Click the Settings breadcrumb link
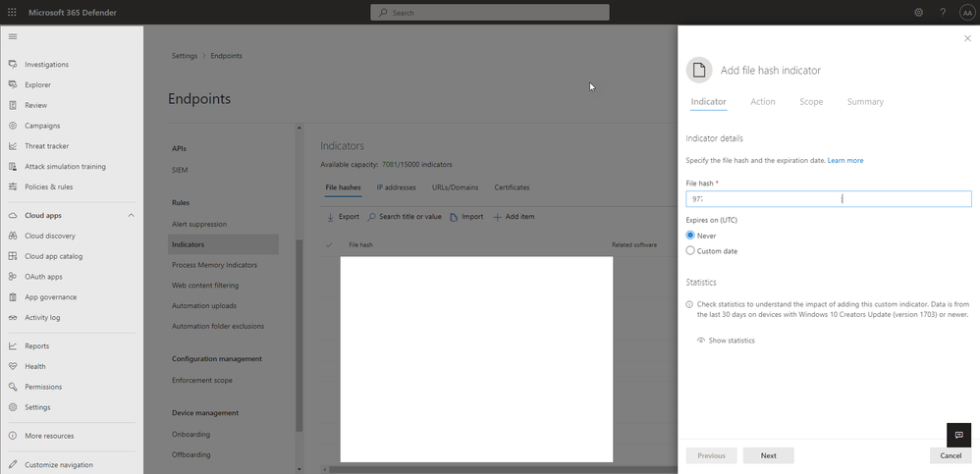Screen dimensions: 980x474 pos(185,56)
